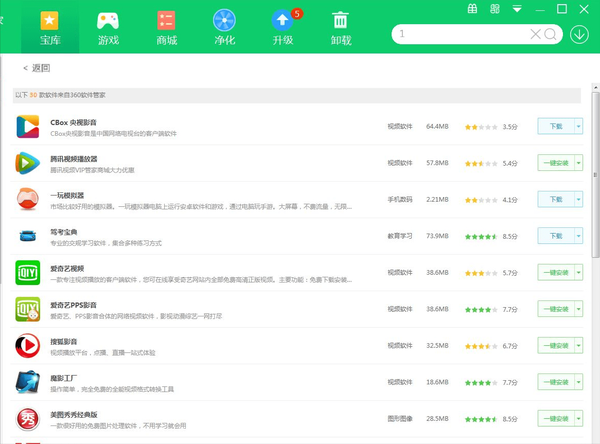The width and height of the screenshot is (600, 444).
Task: Clear the search box with the X icon
Action: point(535,34)
